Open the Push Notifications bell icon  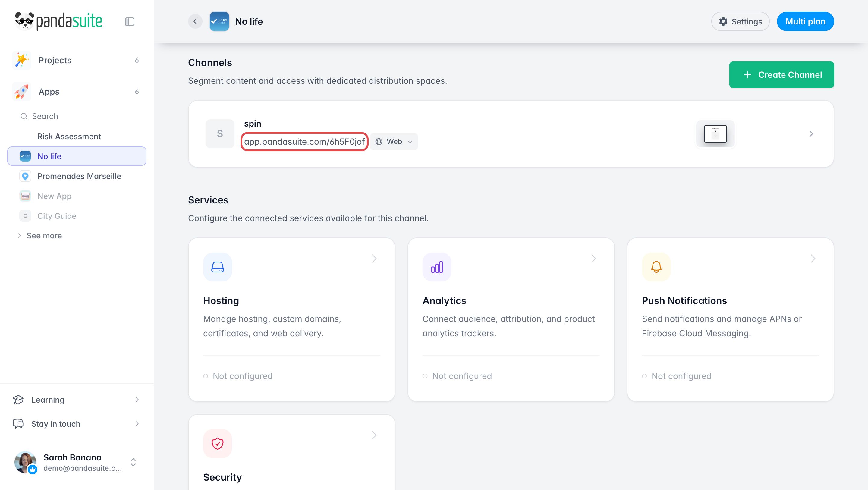[656, 267]
